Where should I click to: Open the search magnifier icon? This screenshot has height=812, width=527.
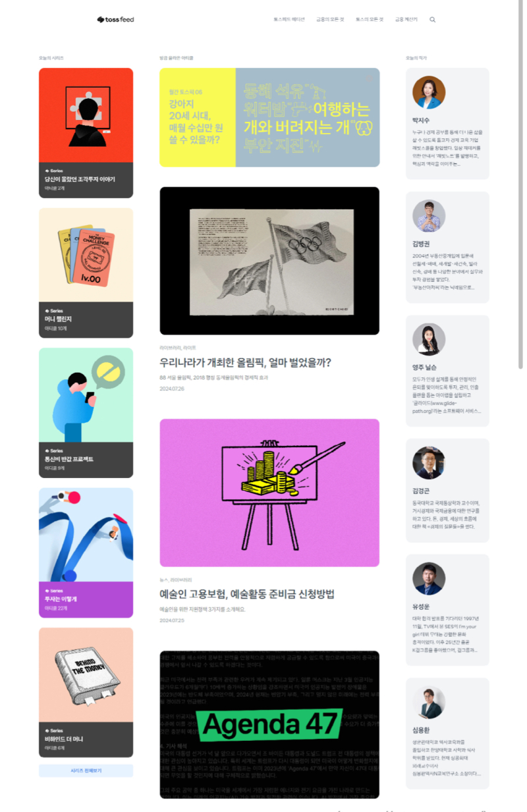(x=433, y=20)
